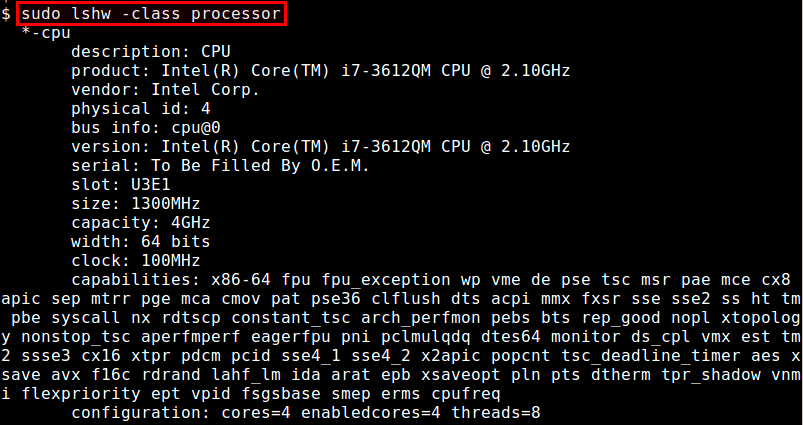The width and height of the screenshot is (803, 425).
Task: Click the 'width: 64 bits' line
Action: [x=141, y=240]
